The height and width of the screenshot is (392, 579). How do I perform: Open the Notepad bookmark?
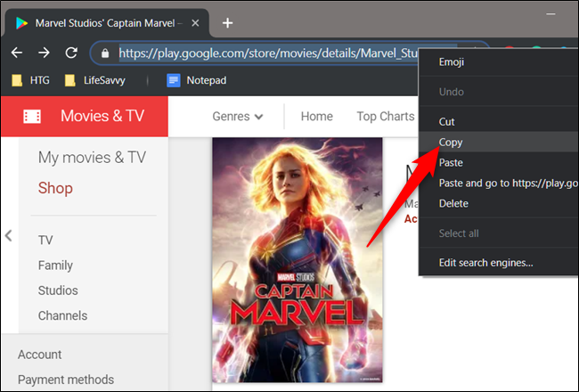[197, 80]
